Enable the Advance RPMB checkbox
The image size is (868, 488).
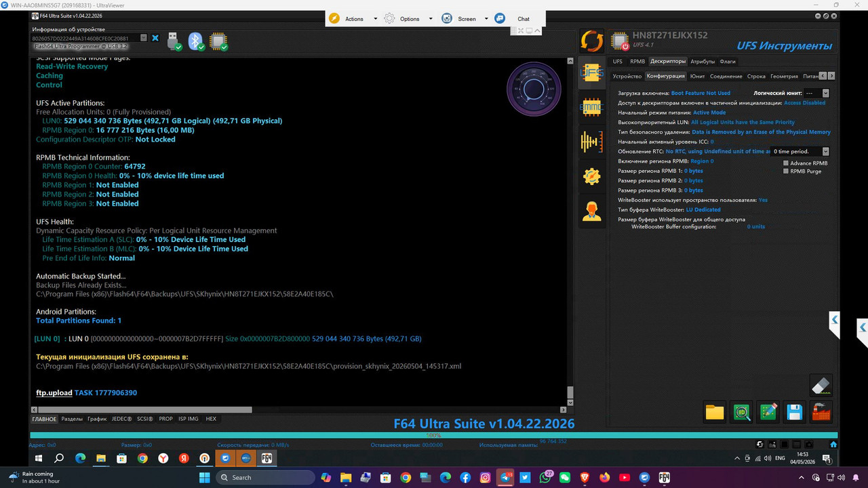click(x=786, y=163)
